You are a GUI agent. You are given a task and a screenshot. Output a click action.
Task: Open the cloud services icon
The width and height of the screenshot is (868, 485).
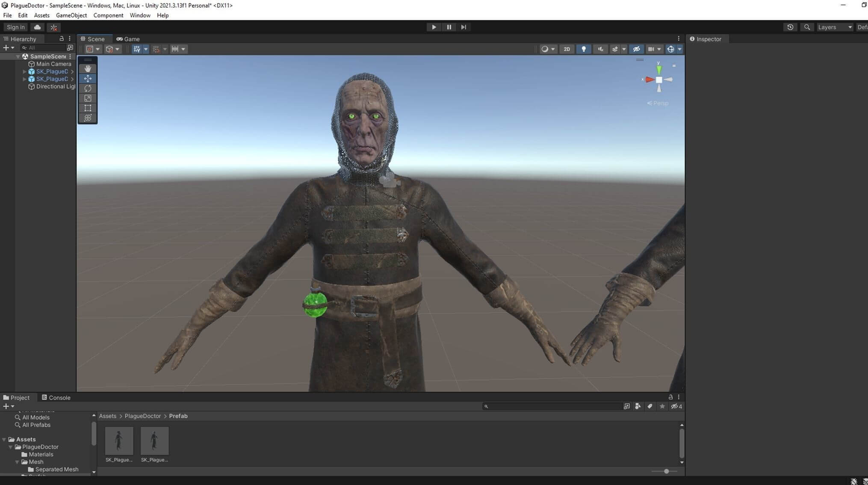(x=38, y=27)
